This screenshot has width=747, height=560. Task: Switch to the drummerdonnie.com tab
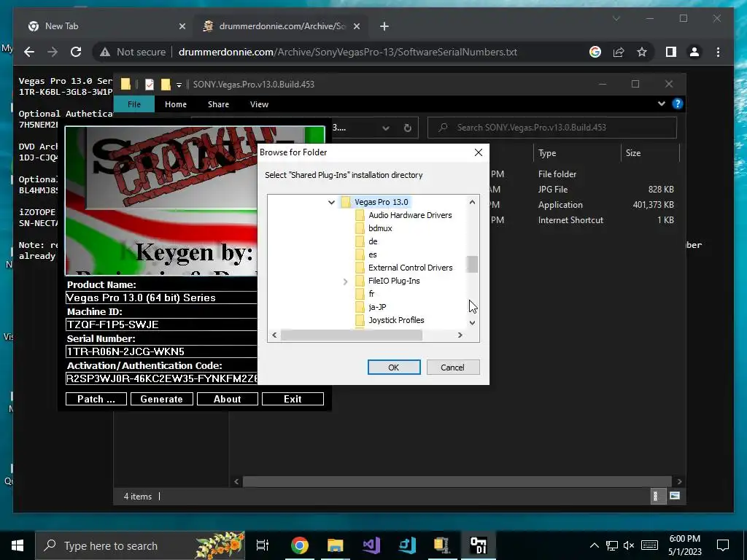(282, 26)
